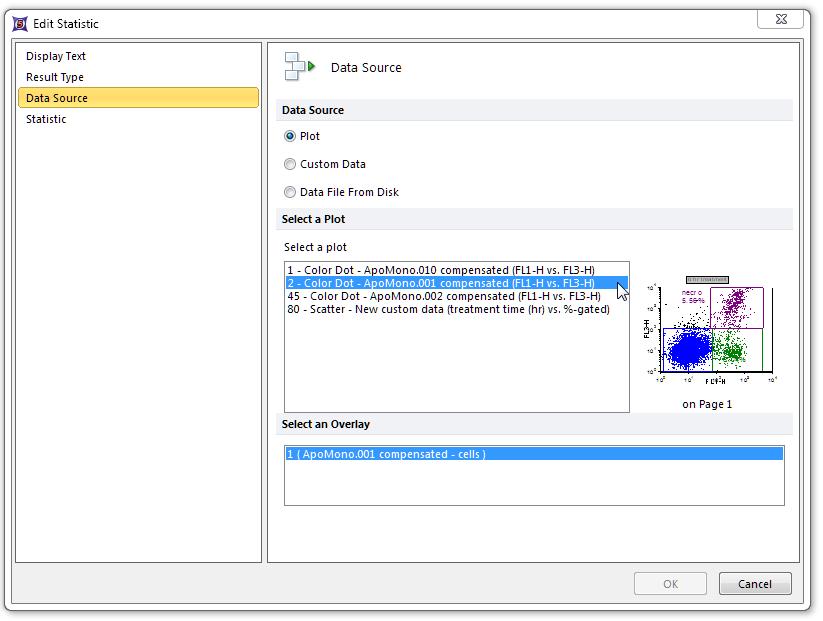Viewport: 823px width, 621px height.
Task: Choose plot 45 ApoMono.002 compensated
Action: [443, 296]
